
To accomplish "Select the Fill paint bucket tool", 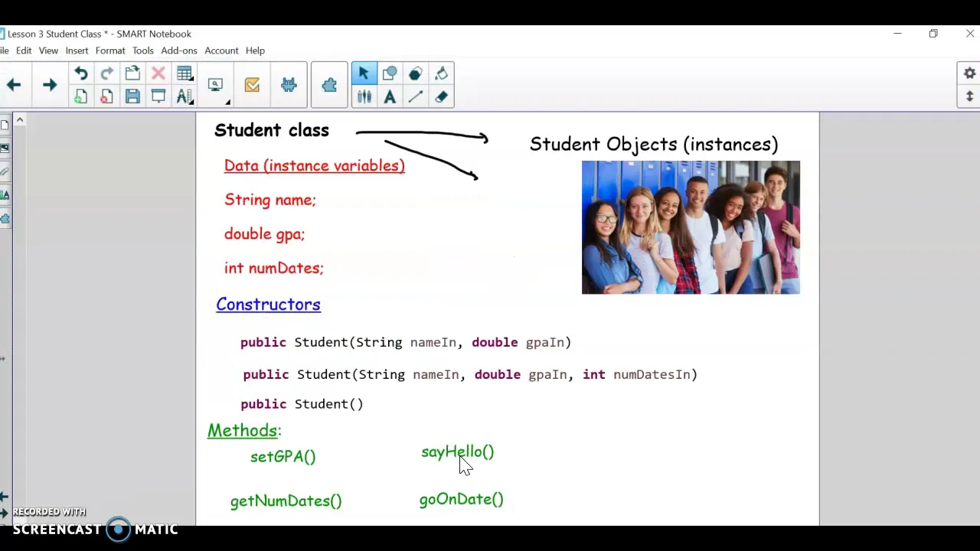I will (442, 73).
